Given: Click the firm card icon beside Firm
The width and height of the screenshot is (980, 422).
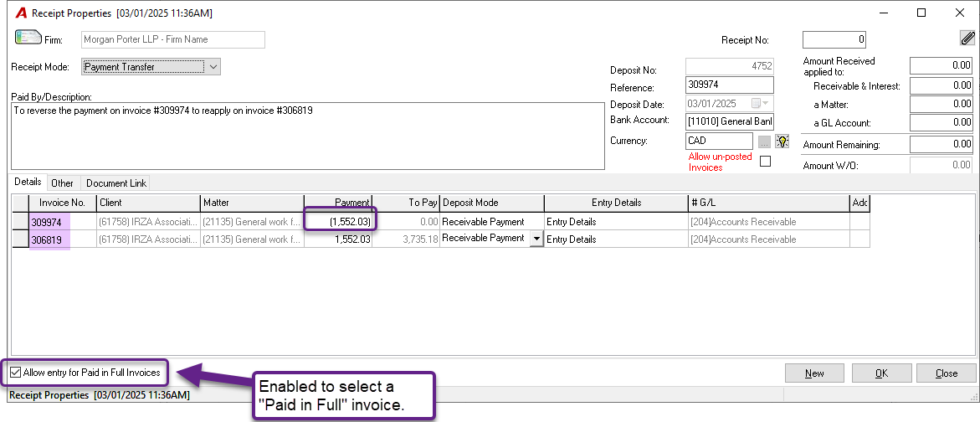Looking at the screenshot, I should click(x=27, y=37).
